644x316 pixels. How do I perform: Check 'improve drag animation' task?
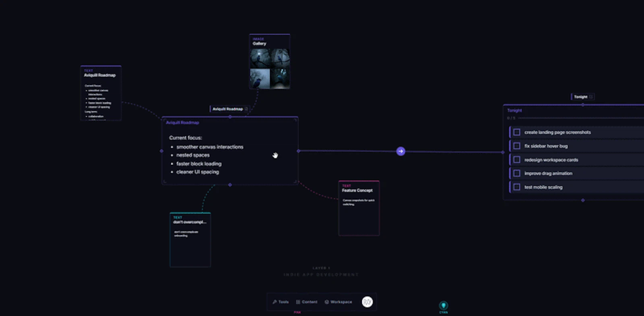[517, 173]
